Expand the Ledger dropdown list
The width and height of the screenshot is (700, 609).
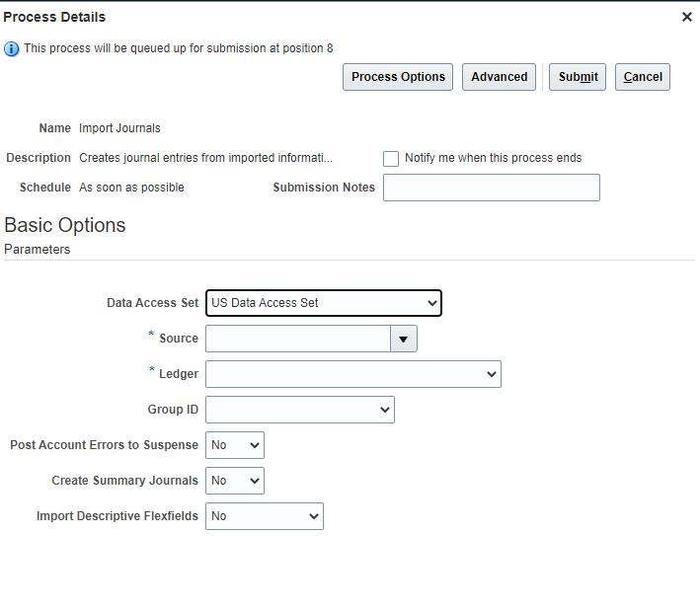tap(353, 374)
